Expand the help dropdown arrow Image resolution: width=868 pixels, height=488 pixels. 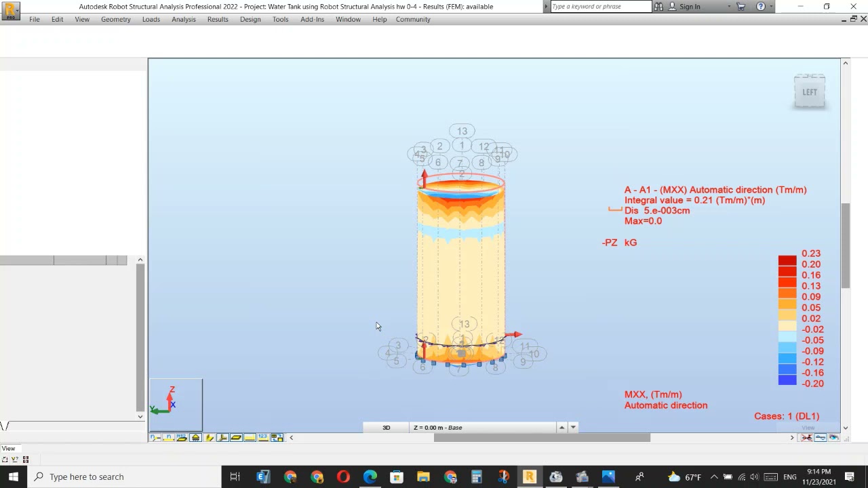(771, 7)
